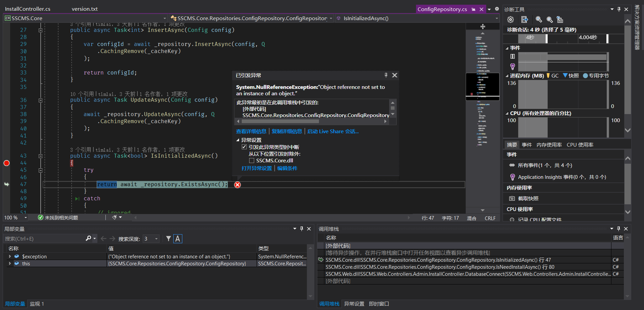Check the SSCMS.Core.dll exclusion box
The width and height of the screenshot is (644, 310).
pos(251,161)
